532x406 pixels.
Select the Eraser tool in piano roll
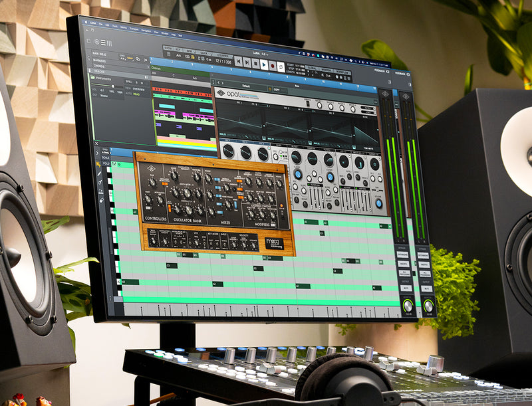(x=102, y=201)
